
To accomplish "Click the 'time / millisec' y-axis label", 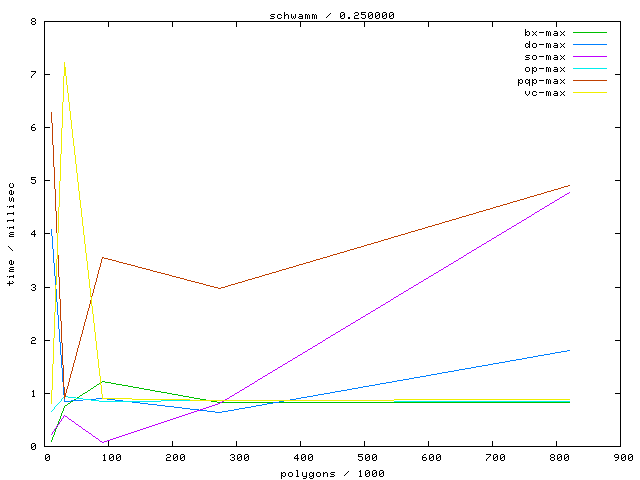I will [10, 234].
